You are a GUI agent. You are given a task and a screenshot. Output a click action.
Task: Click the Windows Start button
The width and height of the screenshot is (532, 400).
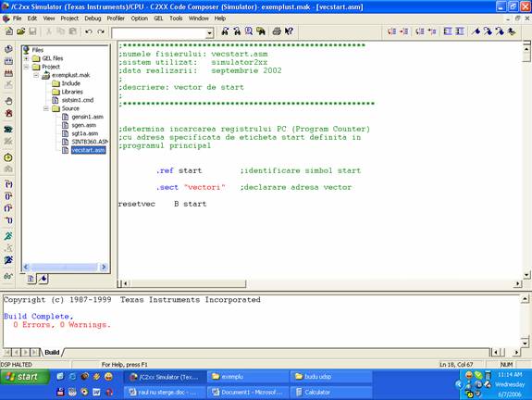pos(25,377)
